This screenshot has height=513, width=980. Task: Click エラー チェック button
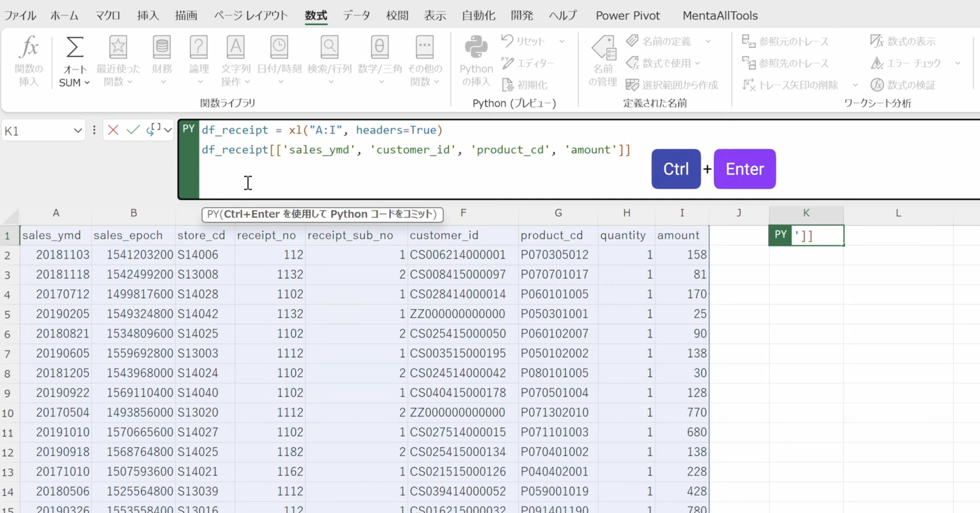point(906,63)
